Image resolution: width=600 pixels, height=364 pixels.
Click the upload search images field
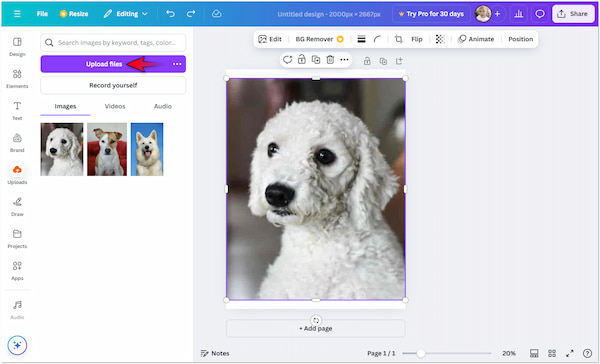click(x=113, y=42)
